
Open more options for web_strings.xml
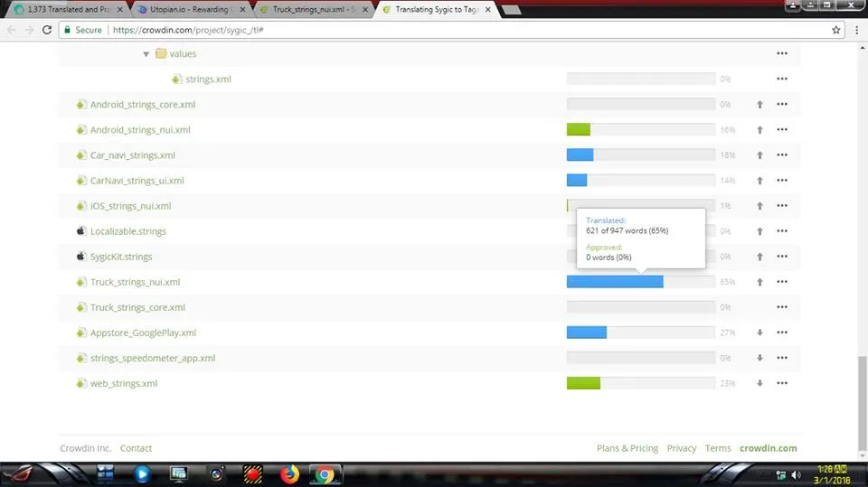[x=781, y=383]
